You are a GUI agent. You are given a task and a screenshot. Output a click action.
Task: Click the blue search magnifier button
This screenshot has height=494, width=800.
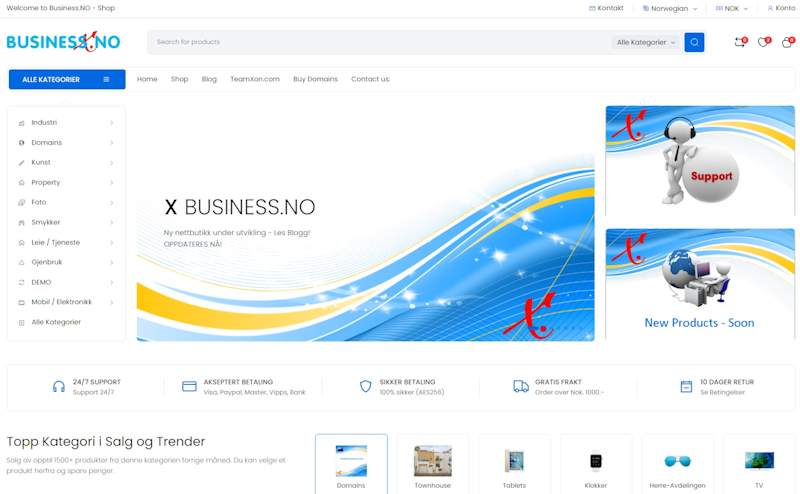click(694, 42)
